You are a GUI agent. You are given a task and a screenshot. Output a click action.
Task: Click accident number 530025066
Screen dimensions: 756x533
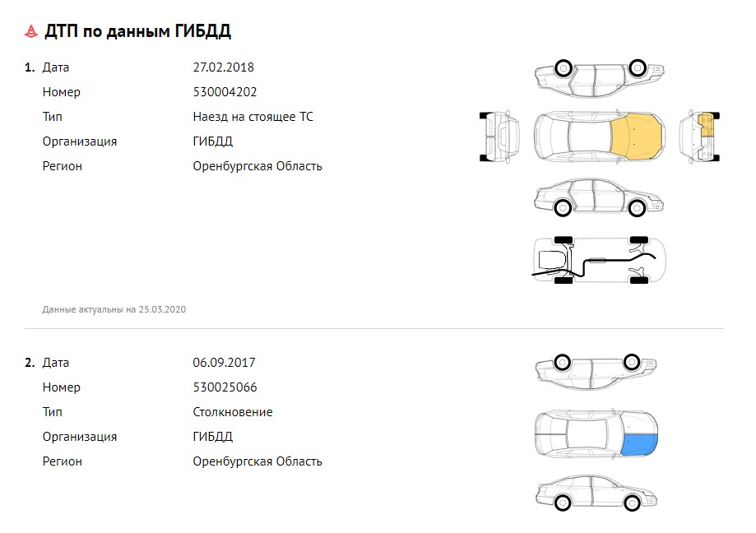(x=225, y=387)
